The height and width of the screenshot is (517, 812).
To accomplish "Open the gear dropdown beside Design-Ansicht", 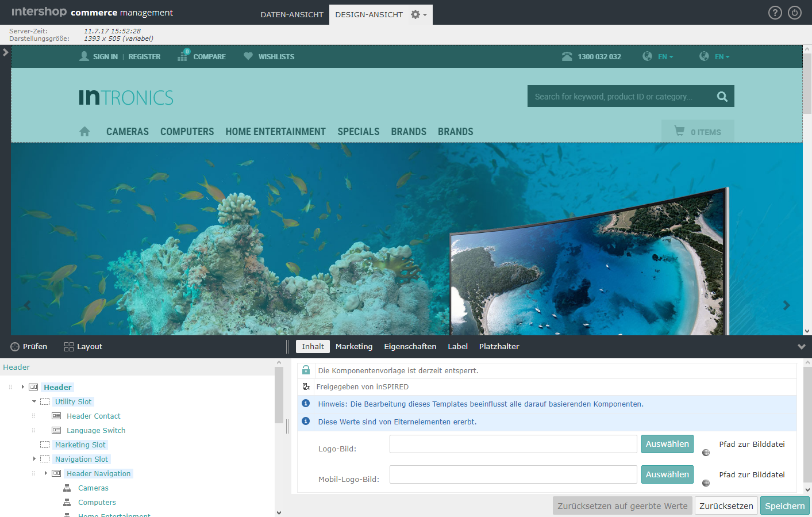I will 418,15.
